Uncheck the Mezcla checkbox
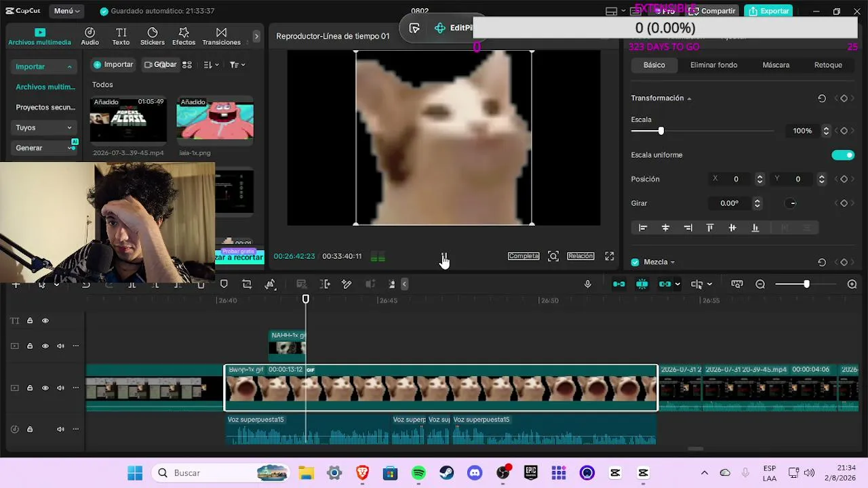This screenshot has width=868, height=488. 635,262
